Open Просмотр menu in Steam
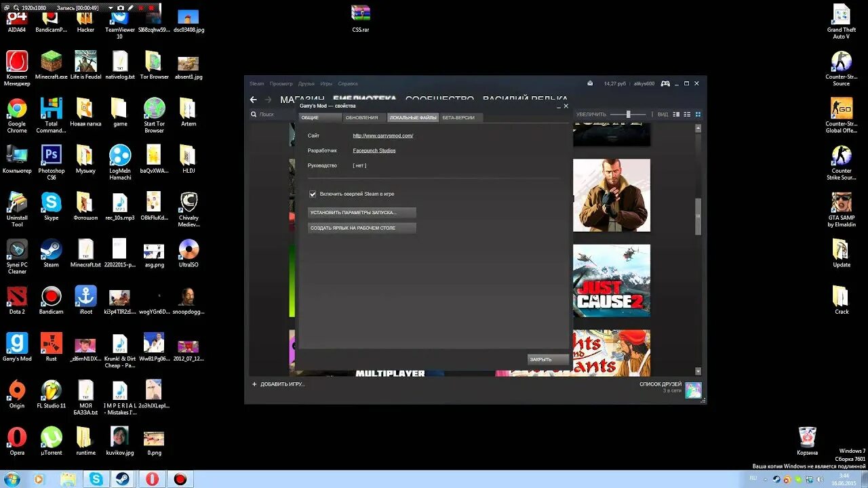Image resolution: width=868 pixels, height=488 pixels. 281,83
